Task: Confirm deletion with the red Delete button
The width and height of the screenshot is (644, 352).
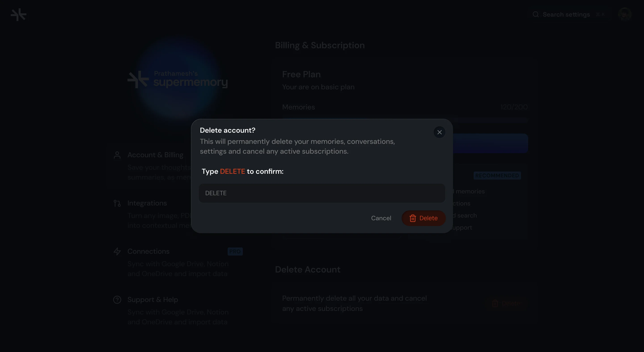Action: click(423, 218)
